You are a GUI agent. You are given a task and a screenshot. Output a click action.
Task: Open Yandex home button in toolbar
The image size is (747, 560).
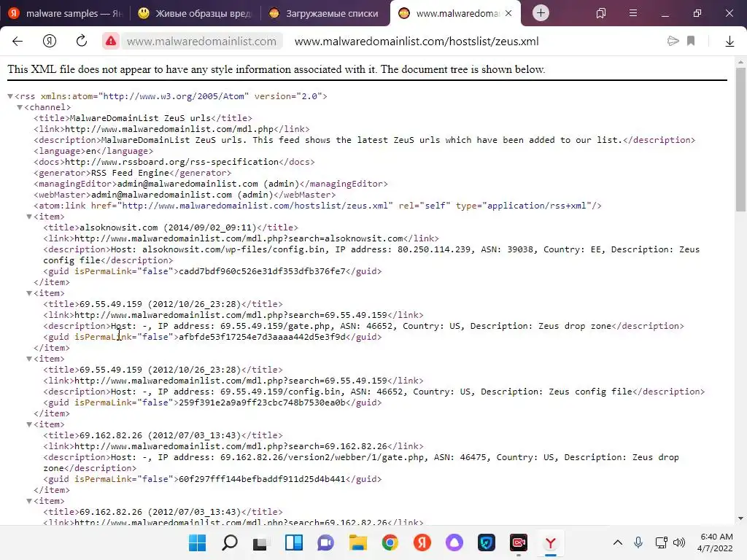click(x=50, y=42)
